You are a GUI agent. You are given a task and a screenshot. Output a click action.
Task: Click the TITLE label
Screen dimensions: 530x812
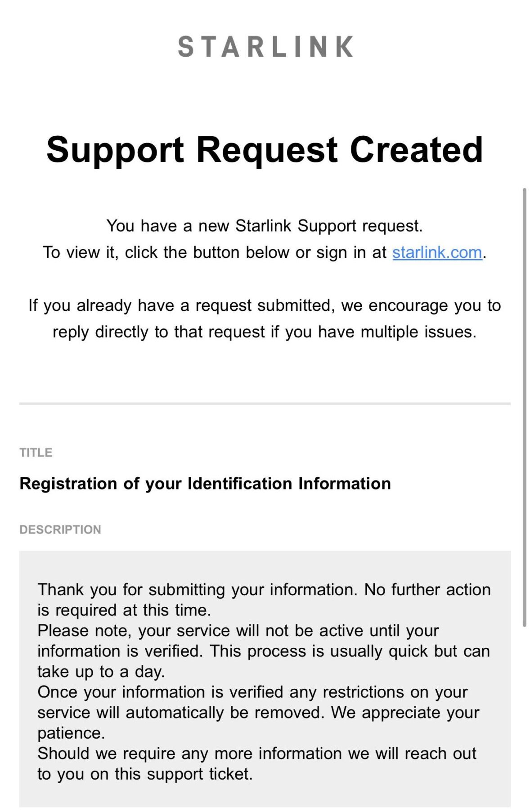pos(36,453)
